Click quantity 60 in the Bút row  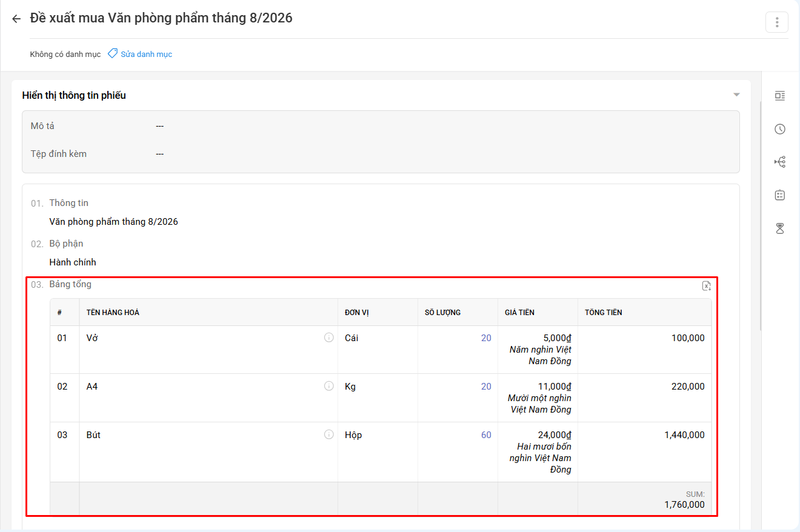point(486,435)
